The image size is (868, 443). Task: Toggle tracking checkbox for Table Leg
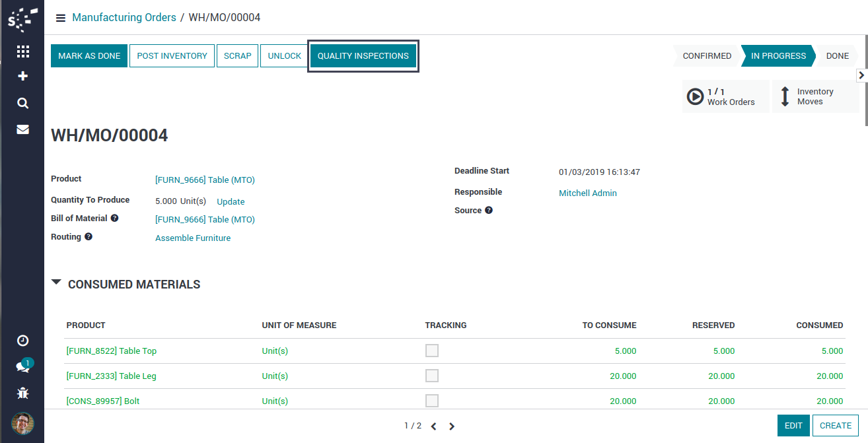pyautogui.click(x=432, y=376)
